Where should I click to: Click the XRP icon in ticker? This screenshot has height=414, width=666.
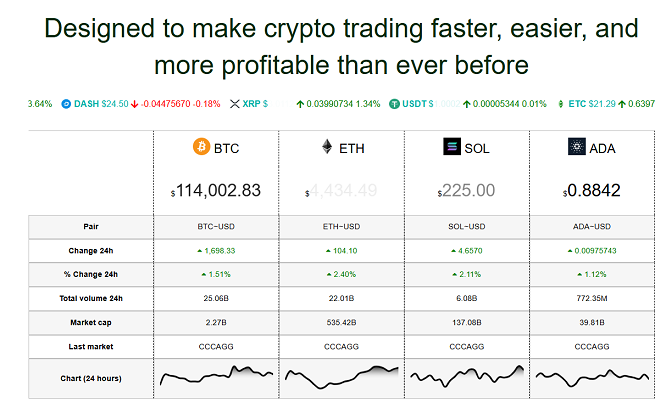coord(236,103)
